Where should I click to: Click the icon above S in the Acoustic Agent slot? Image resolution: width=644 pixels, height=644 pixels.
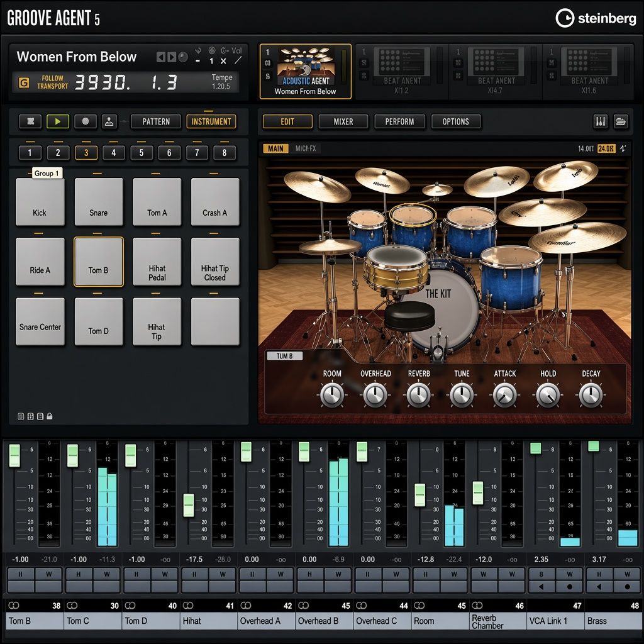click(x=267, y=64)
